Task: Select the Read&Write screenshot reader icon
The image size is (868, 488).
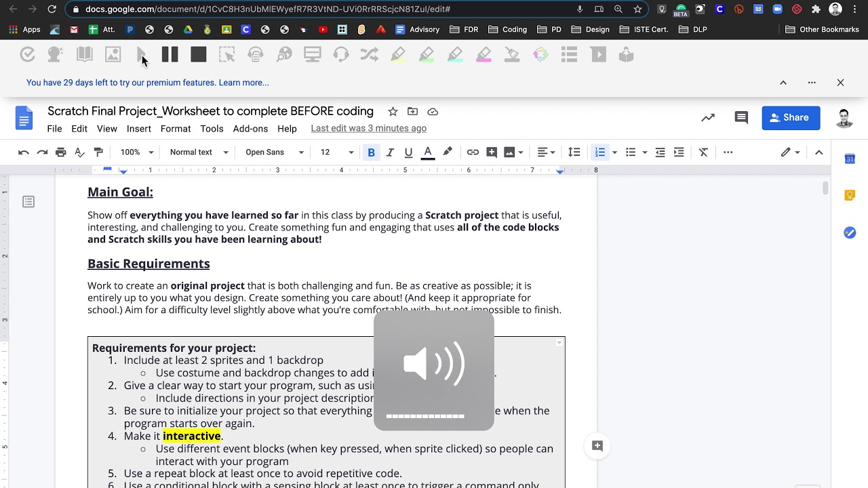Action: 227,55
